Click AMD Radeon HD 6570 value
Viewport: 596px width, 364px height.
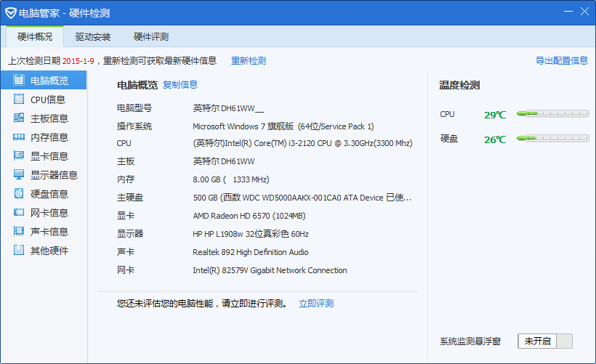(249, 216)
